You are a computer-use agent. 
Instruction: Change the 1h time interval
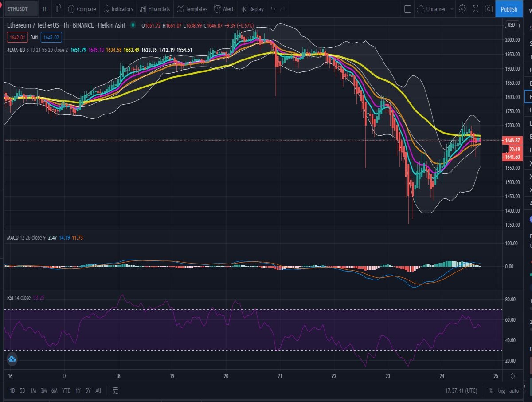(x=45, y=9)
